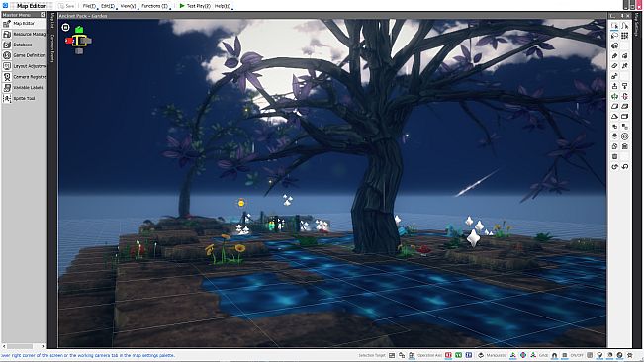
Task: Choose the raise terrain up-arrow tool
Action: point(615,86)
